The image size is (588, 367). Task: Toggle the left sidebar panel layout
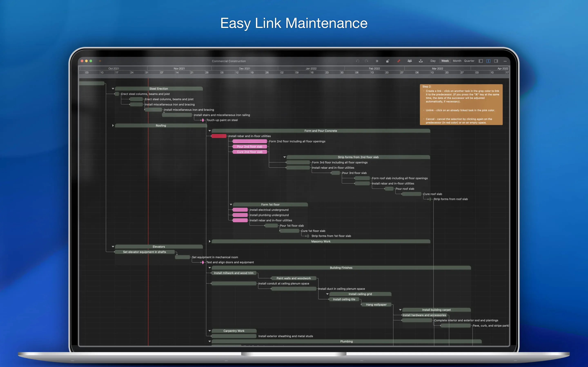(x=481, y=61)
